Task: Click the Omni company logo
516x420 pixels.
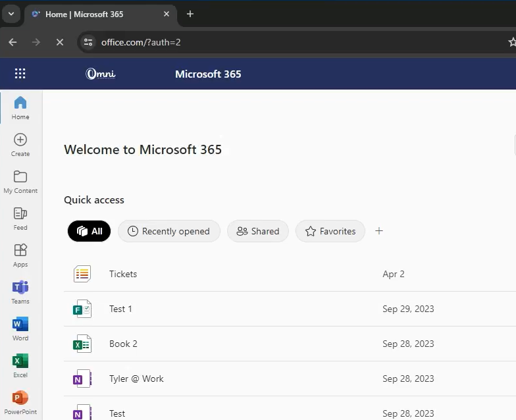Action: 101,74
